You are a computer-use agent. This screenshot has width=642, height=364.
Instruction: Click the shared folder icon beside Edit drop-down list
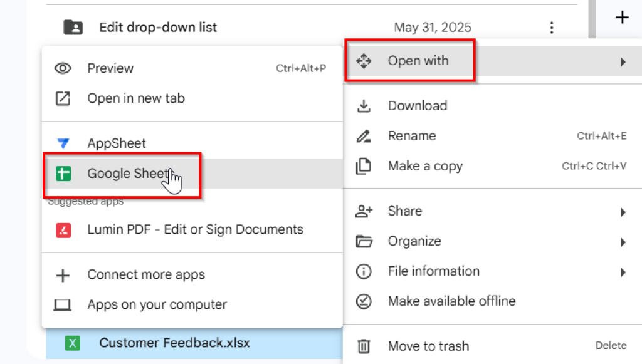76,27
